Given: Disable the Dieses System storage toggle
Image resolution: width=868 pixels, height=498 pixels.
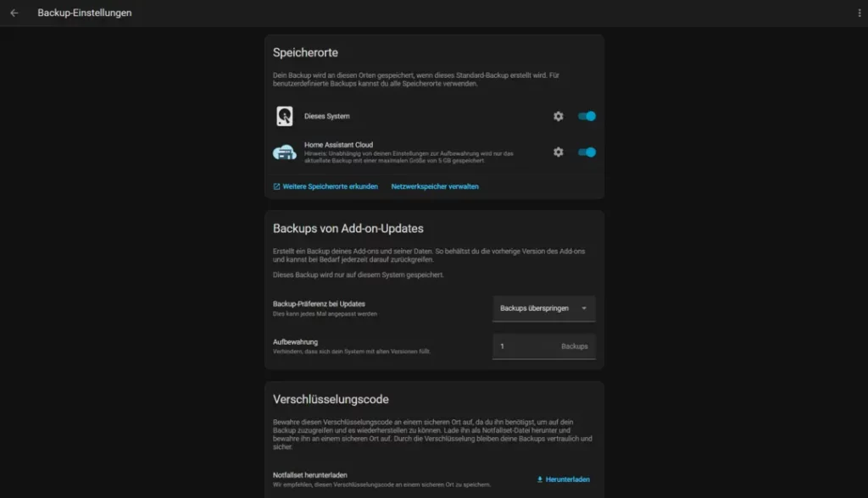Looking at the screenshot, I should [x=587, y=116].
